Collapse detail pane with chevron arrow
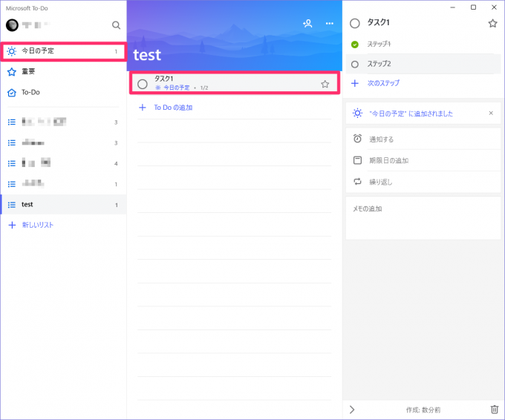The width and height of the screenshot is (505, 420). click(352, 410)
